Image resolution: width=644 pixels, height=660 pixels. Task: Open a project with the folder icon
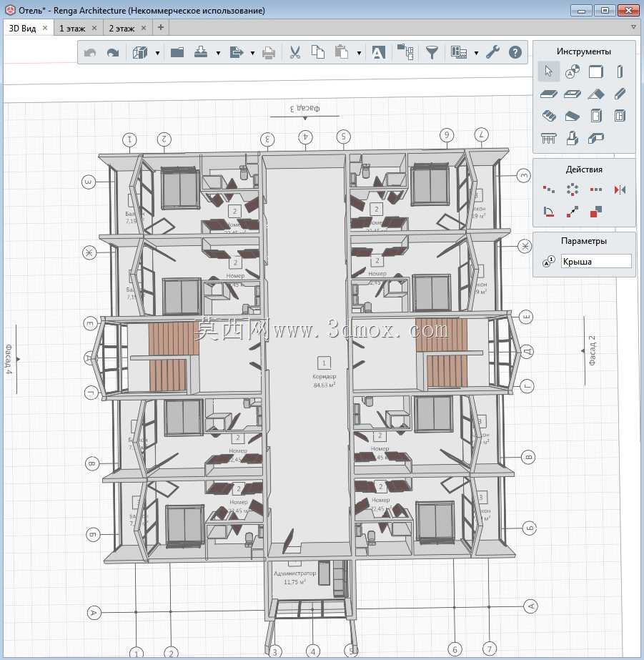pyautogui.click(x=177, y=53)
